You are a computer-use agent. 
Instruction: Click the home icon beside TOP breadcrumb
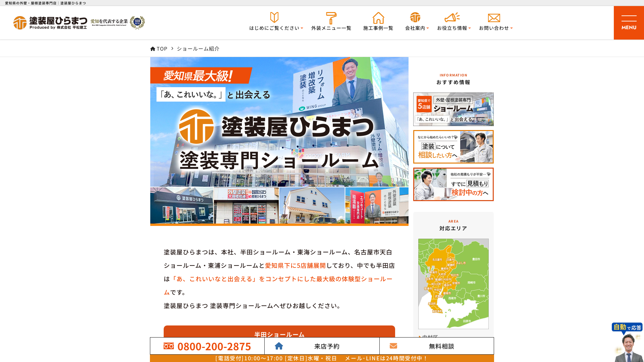coord(153,48)
